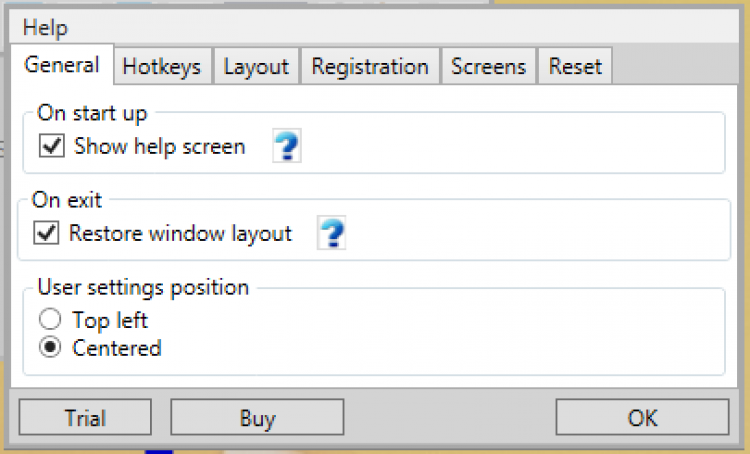The image size is (750, 454).
Task: Go to the Layout tab
Action: tap(256, 67)
